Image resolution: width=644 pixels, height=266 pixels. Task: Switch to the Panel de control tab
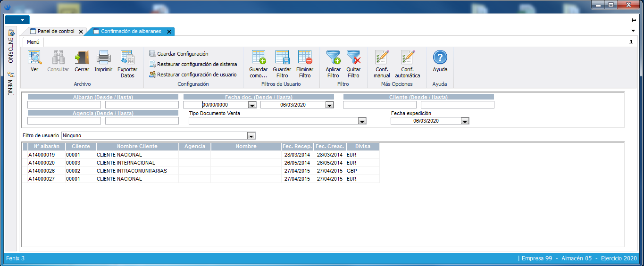[56, 31]
